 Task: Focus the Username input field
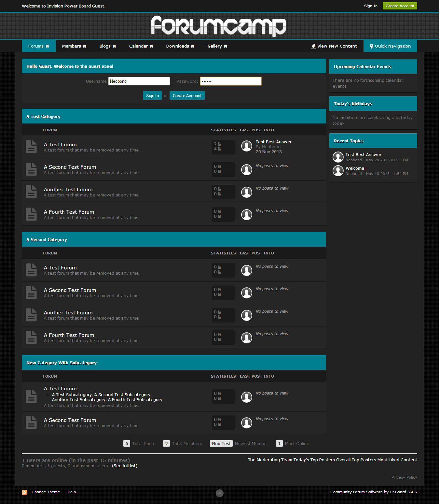point(139,81)
